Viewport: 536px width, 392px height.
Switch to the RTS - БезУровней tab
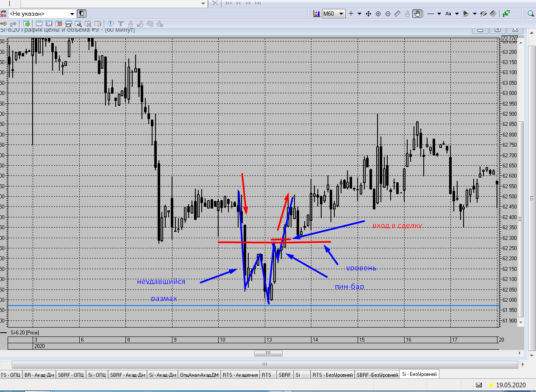[333, 375]
